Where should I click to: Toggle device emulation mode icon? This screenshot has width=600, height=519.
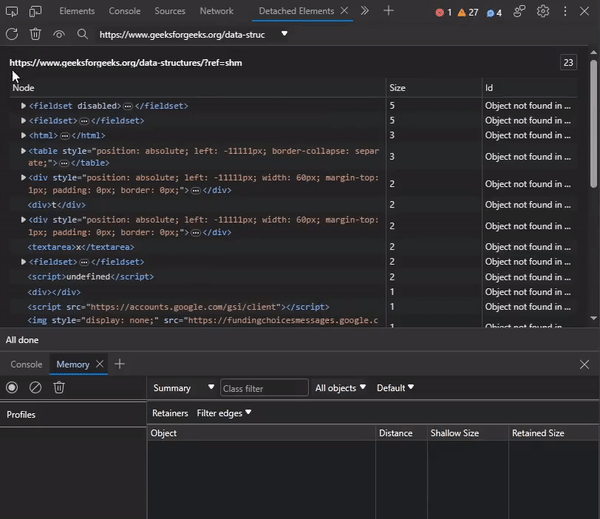click(36, 11)
